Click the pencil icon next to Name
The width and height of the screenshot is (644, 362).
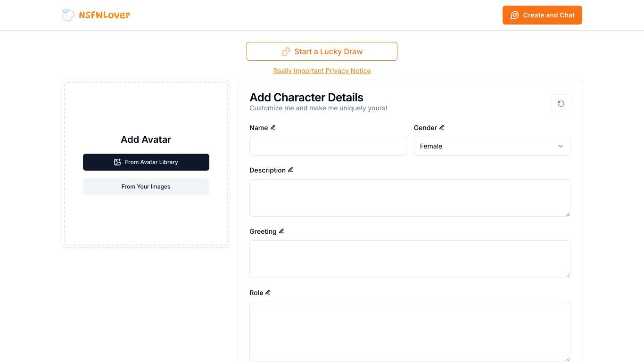[x=273, y=127]
